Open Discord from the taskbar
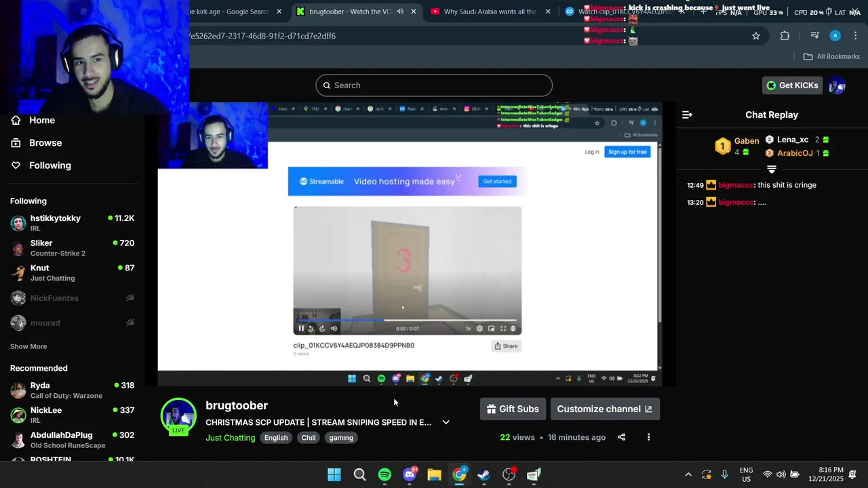 pos(410,475)
